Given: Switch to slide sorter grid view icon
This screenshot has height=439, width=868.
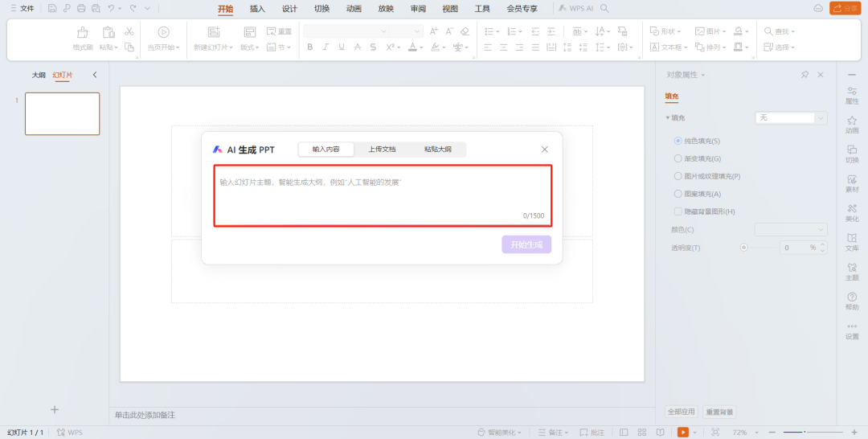Looking at the screenshot, I should (x=642, y=432).
